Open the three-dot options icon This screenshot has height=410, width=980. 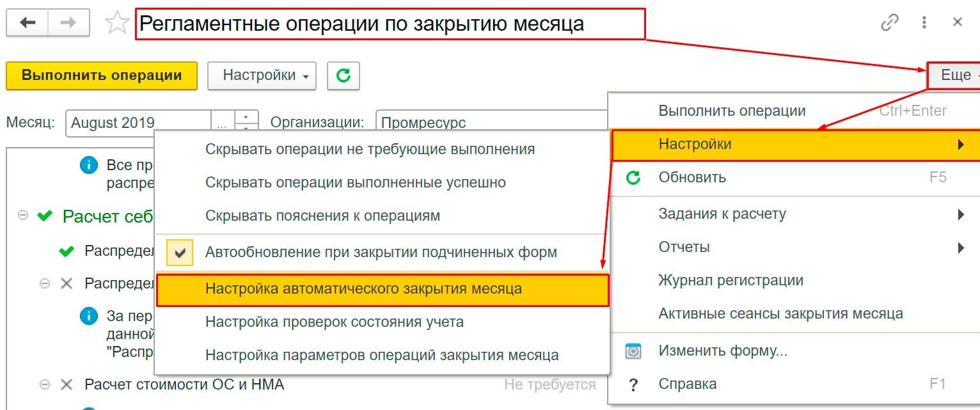click(x=924, y=22)
